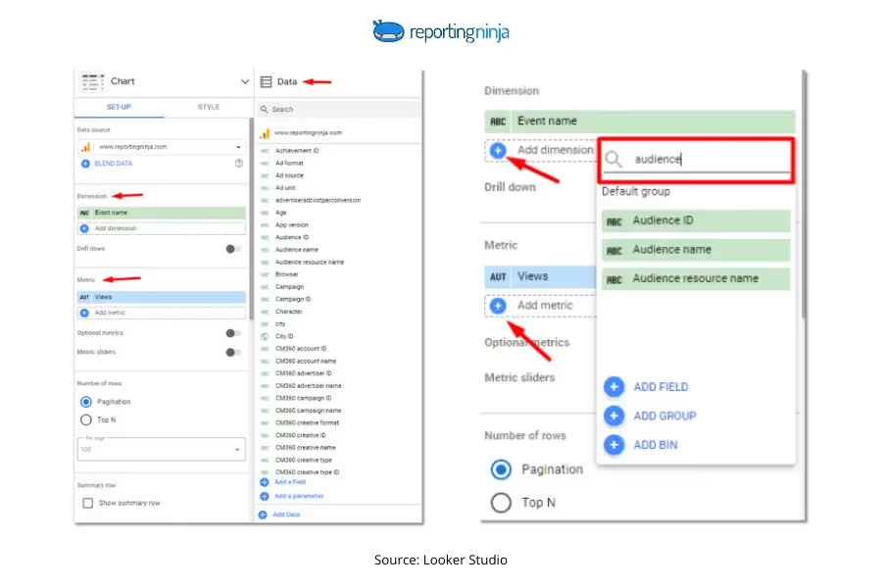Click the large blue plus beside enlarged Add metric
The width and height of the screenshot is (882, 588).
[x=498, y=306]
